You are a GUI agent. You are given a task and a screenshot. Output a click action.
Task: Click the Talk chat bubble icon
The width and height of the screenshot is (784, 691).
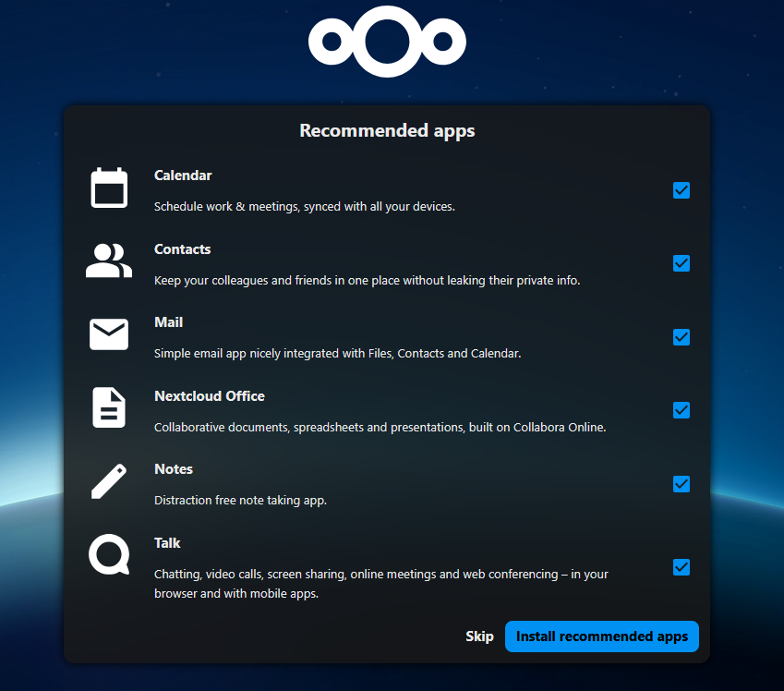click(x=109, y=554)
